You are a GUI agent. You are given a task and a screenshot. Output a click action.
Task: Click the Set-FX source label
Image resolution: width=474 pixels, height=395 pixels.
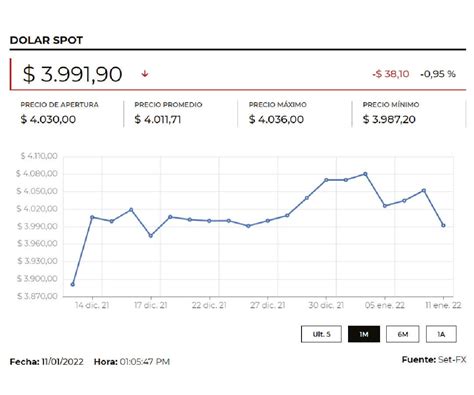click(452, 360)
